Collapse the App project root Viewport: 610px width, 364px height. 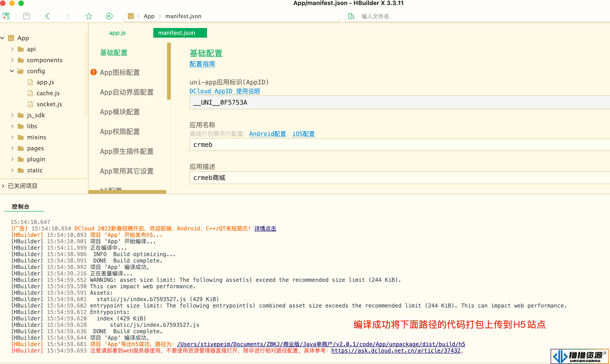3,38
